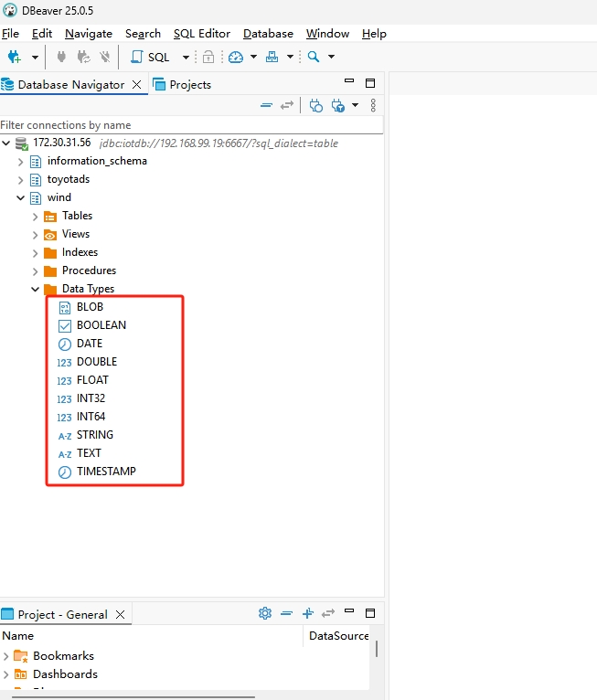Image resolution: width=597 pixels, height=700 pixels.
Task: Click the plus icon in Project panel
Action: [x=308, y=613]
